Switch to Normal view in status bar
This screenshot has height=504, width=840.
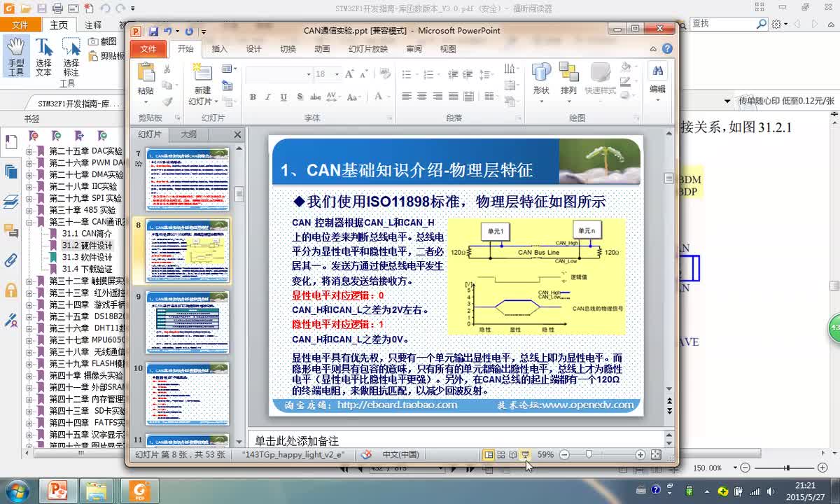[489, 455]
